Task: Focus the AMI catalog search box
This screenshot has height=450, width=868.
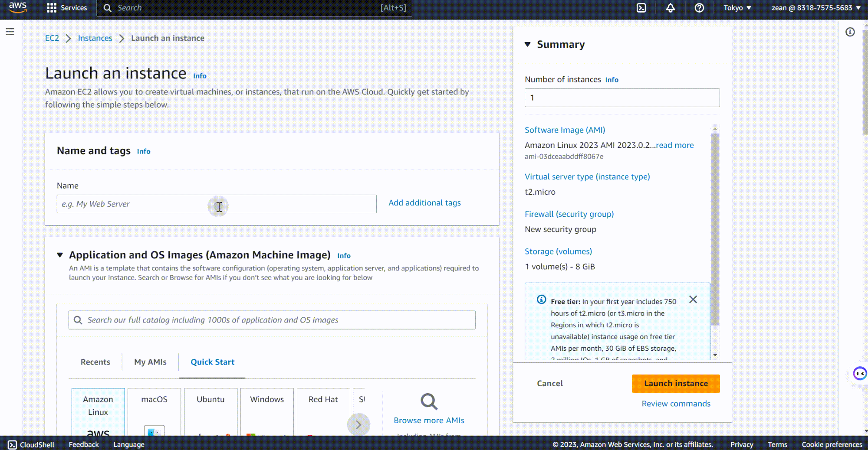Action: coord(272,320)
